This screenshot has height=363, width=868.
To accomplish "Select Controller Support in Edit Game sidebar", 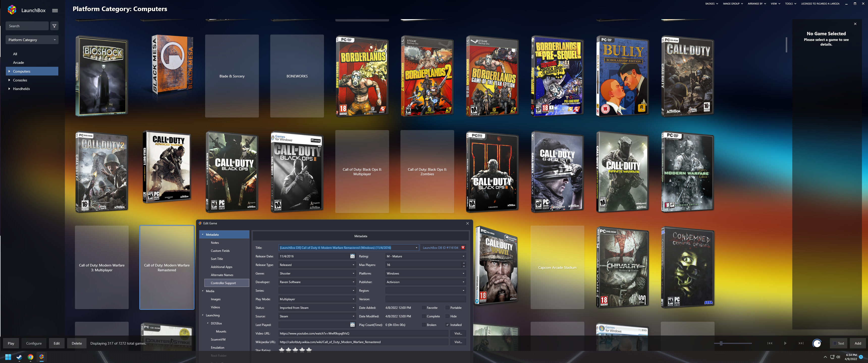I will (x=226, y=283).
